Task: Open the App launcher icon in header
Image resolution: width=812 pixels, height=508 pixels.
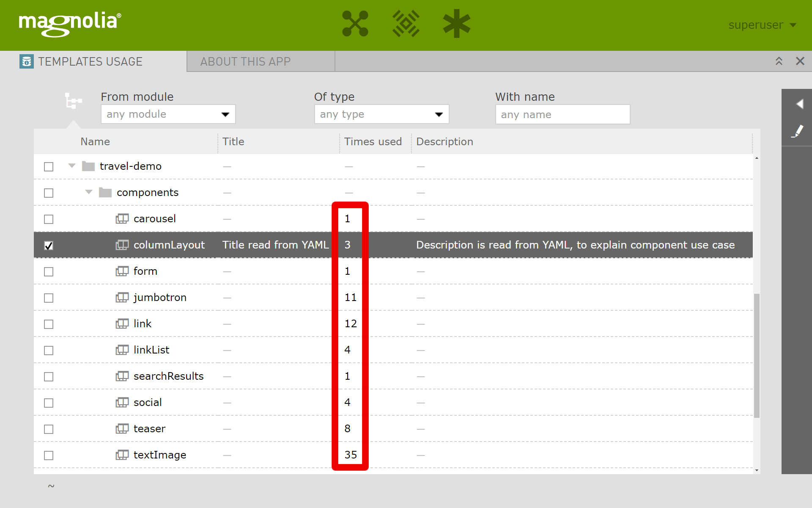Action: pos(355,24)
